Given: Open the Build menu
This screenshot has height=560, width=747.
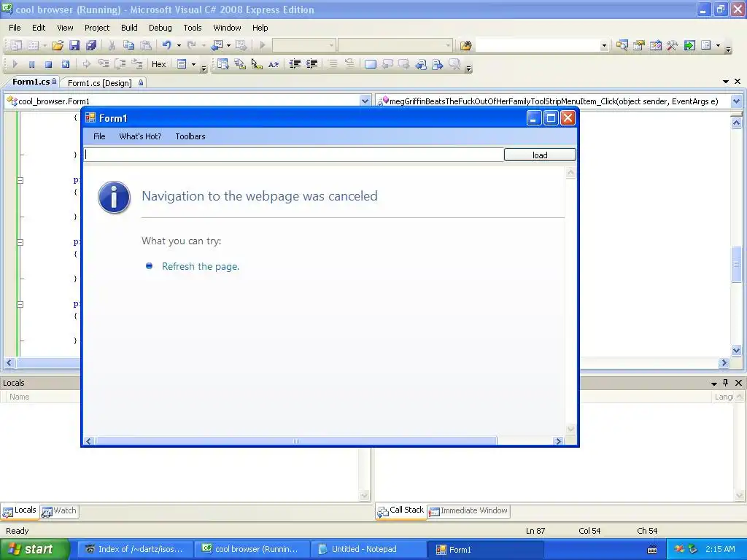Looking at the screenshot, I should pos(129,28).
